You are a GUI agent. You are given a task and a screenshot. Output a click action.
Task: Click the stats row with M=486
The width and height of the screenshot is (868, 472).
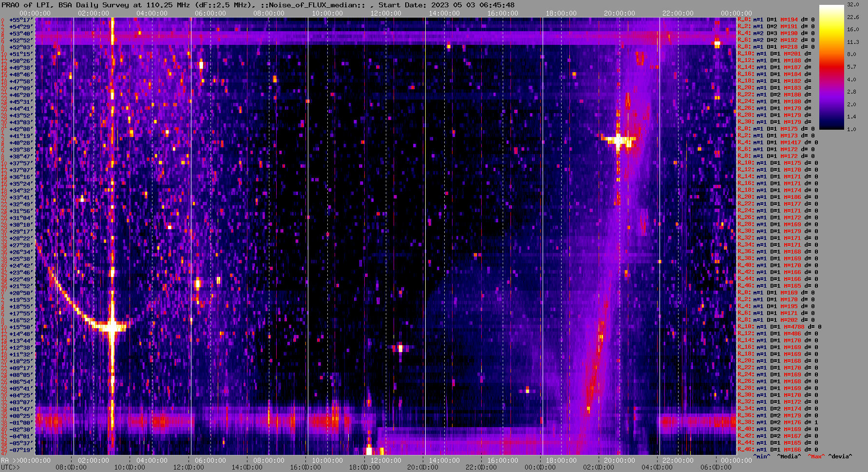[777, 334]
